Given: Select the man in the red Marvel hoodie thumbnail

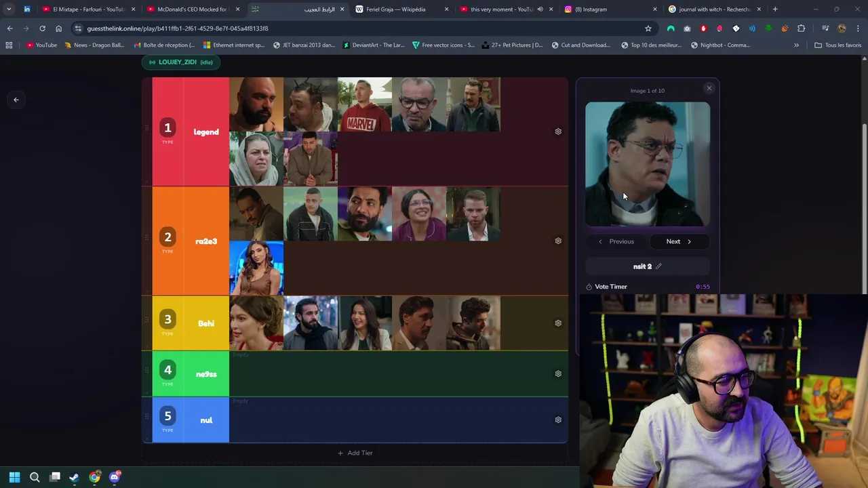Looking at the screenshot, I should (365, 104).
